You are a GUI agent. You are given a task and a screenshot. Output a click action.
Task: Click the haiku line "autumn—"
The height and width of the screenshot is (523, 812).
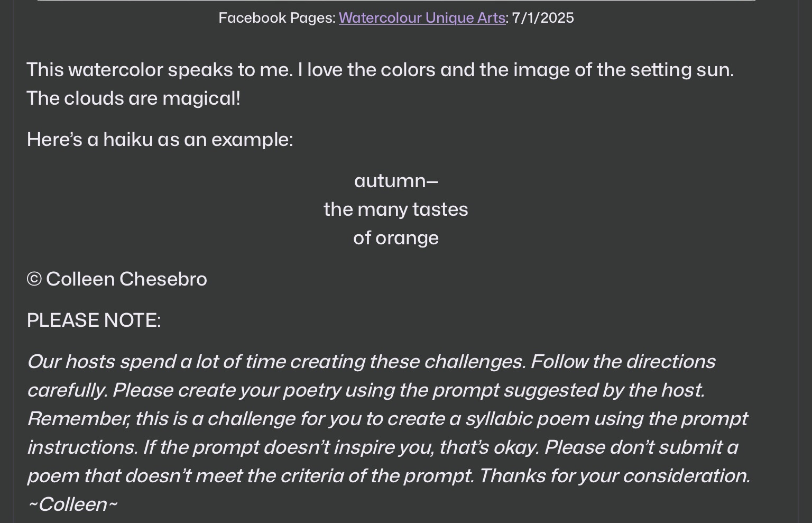[396, 181]
